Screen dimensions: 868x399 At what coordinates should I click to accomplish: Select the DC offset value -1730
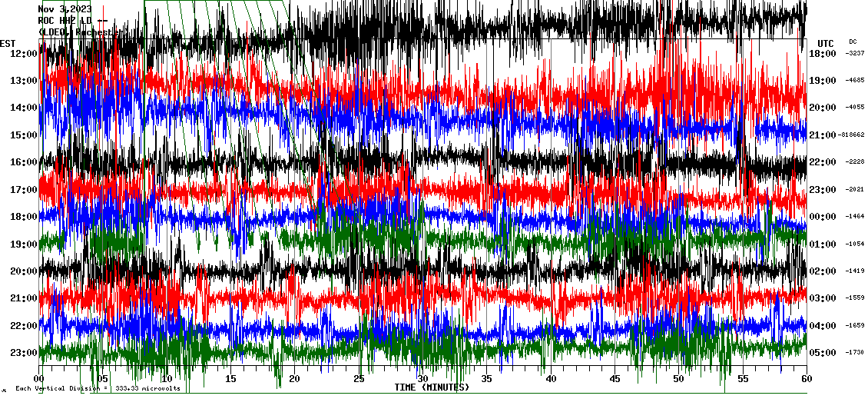(x=855, y=352)
